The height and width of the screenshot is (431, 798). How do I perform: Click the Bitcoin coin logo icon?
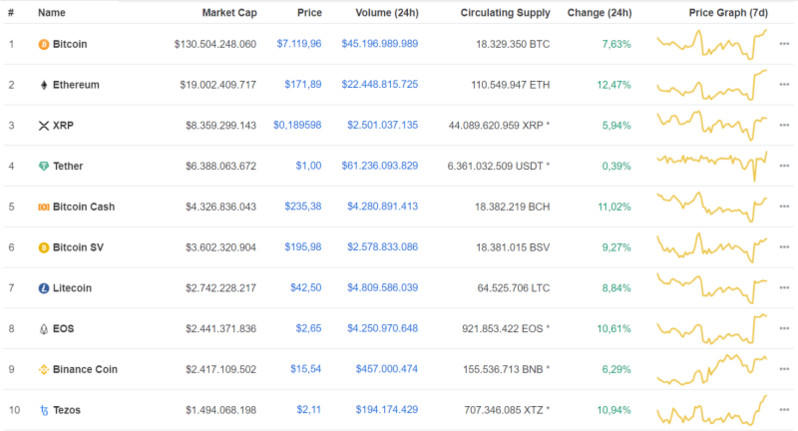[x=43, y=45]
